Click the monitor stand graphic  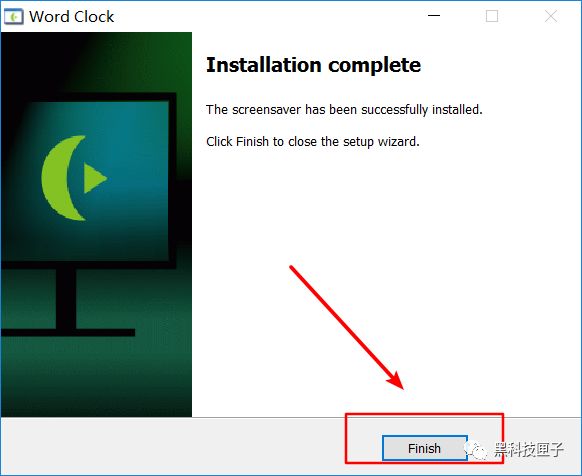click(66, 299)
